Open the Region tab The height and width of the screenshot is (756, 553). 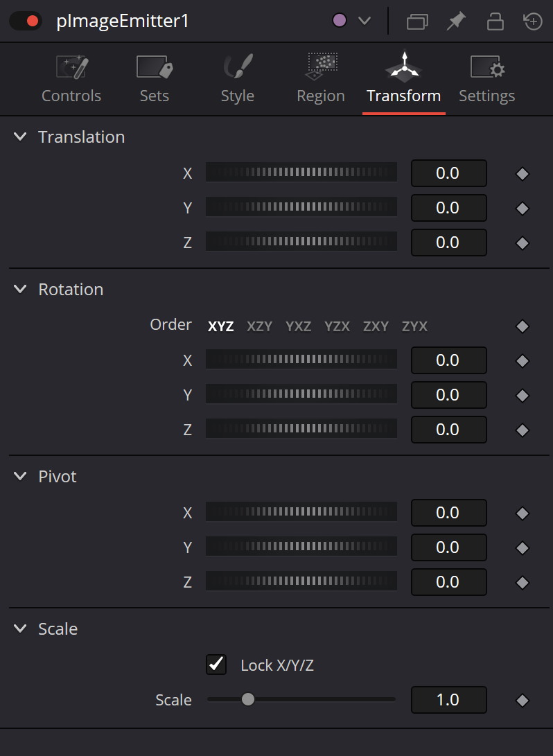pyautogui.click(x=321, y=79)
